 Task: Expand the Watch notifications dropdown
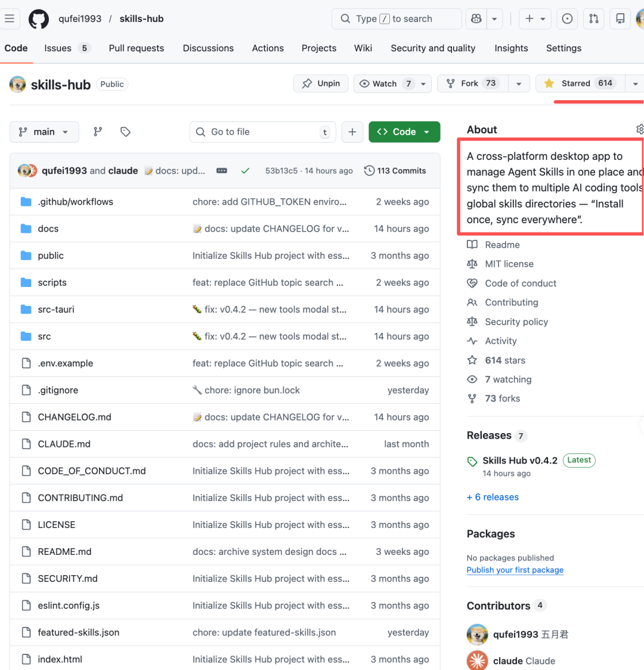click(423, 84)
